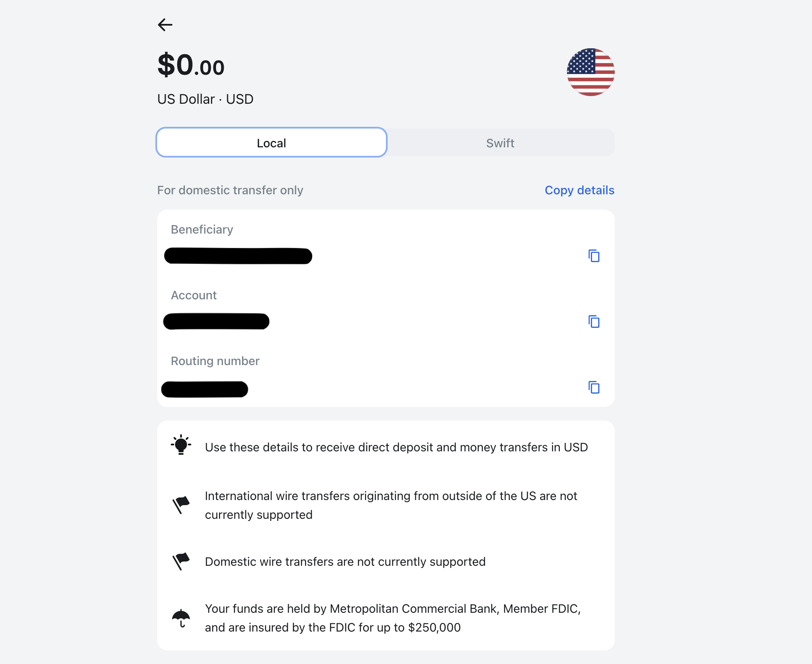Click the Copy details link

[579, 190]
